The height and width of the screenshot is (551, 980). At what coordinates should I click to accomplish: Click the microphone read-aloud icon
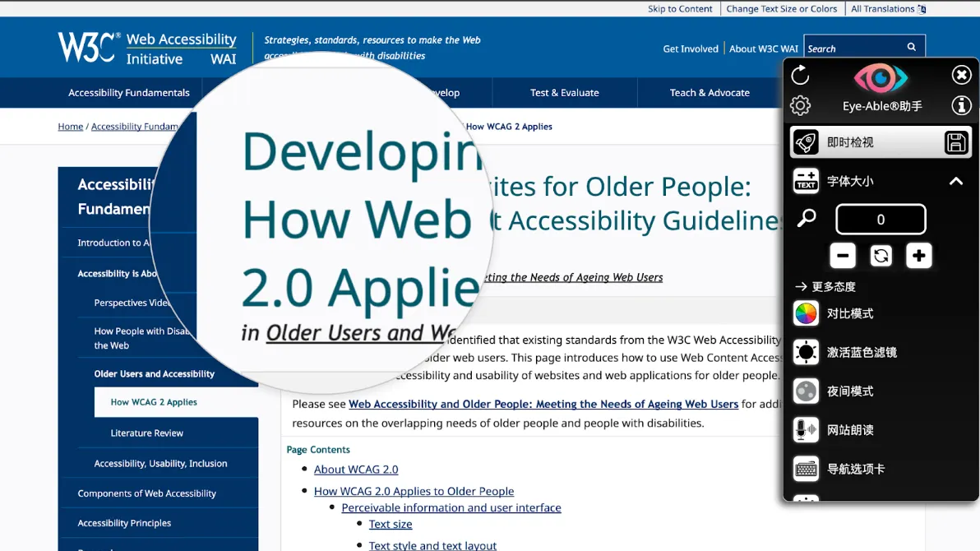[x=806, y=430]
